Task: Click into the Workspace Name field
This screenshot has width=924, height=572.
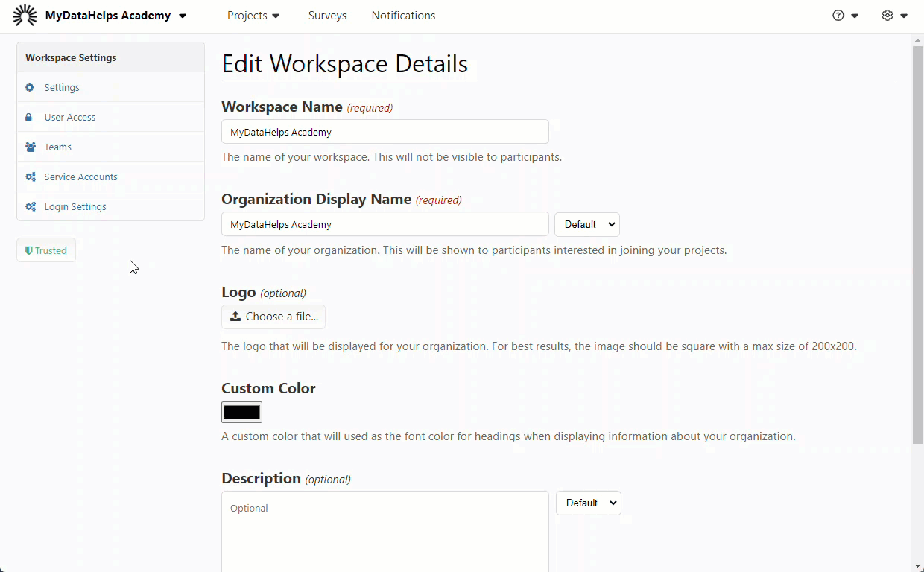Action: [x=385, y=132]
